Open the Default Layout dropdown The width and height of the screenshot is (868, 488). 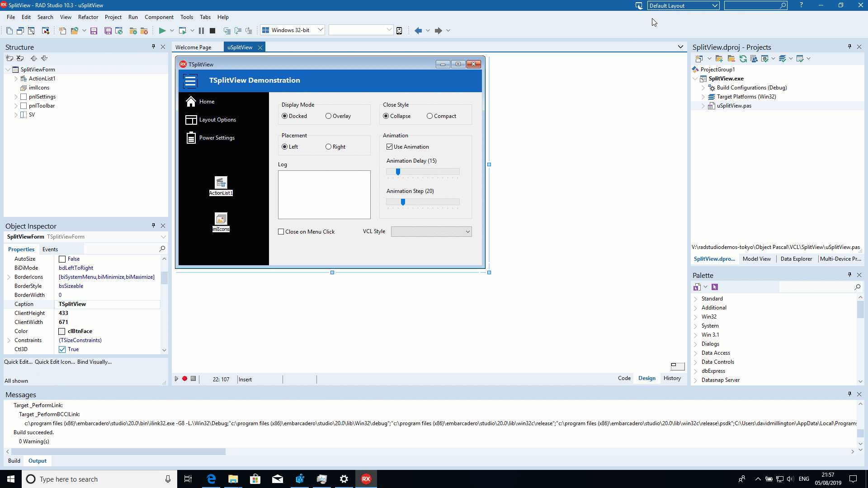pyautogui.click(x=715, y=5)
